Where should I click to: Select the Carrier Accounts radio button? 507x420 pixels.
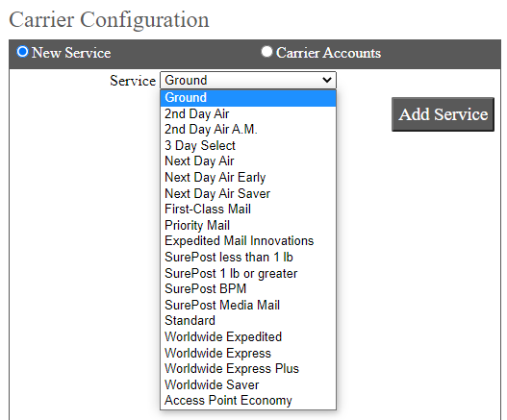pos(266,52)
